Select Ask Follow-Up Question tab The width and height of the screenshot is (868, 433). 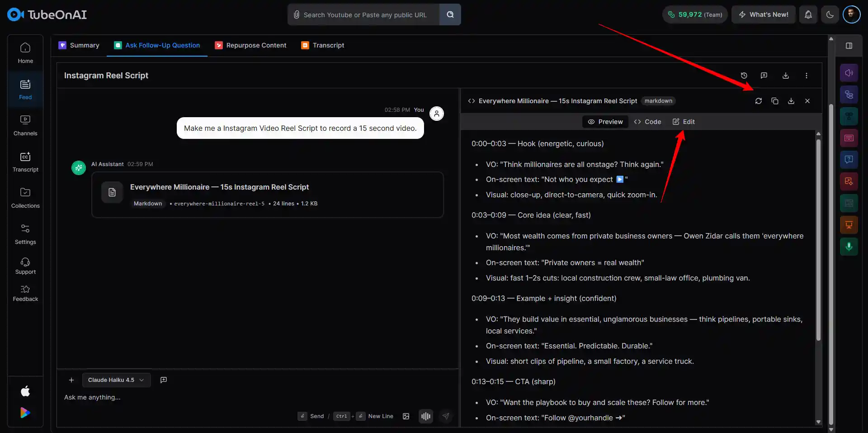click(x=157, y=45)
